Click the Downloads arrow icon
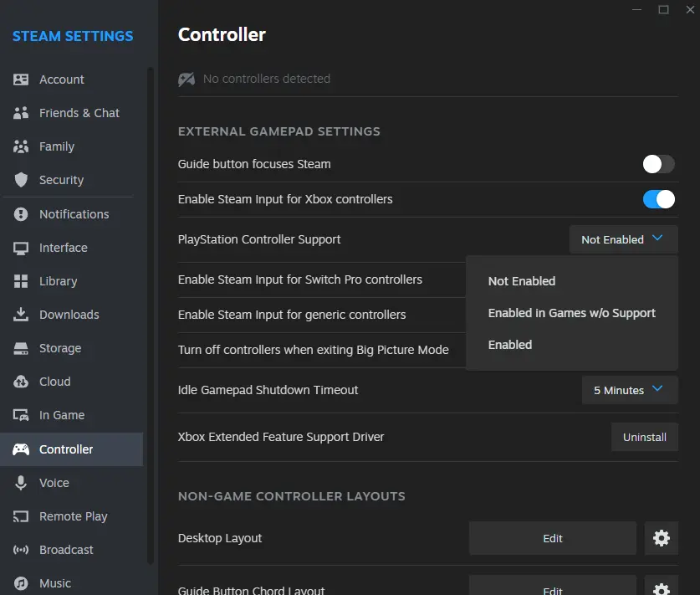This screenshot has width=700, height=595. (x=21, y=315)
